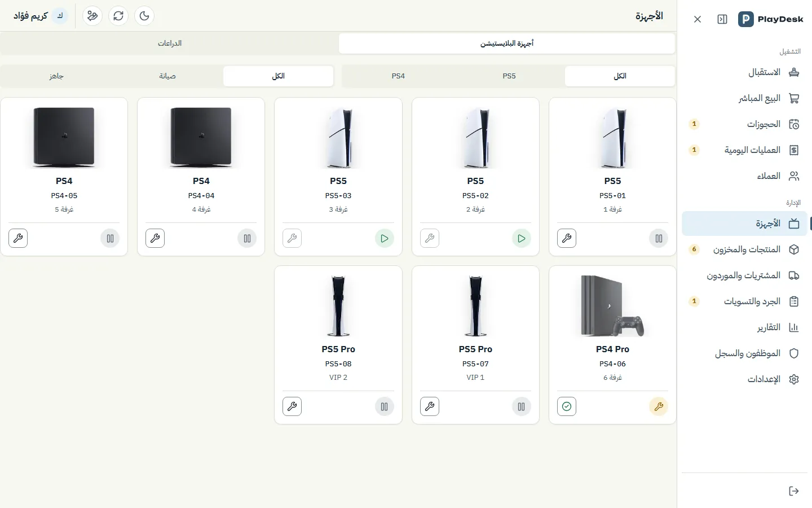Click the wrench button on the PS4-05 card
Image resolution: width=812 pixels, height=508 pixels.
(x=18, y=238)
